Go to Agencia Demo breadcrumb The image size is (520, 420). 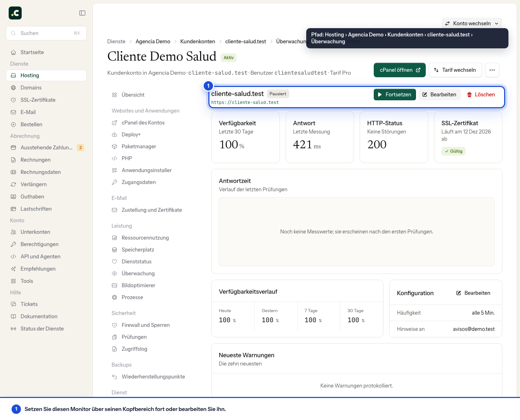coord(153,41)
